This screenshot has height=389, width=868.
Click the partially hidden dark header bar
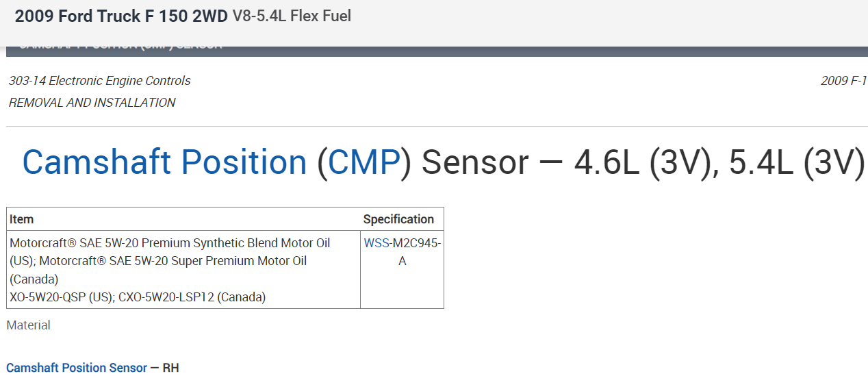coord(438,51)
